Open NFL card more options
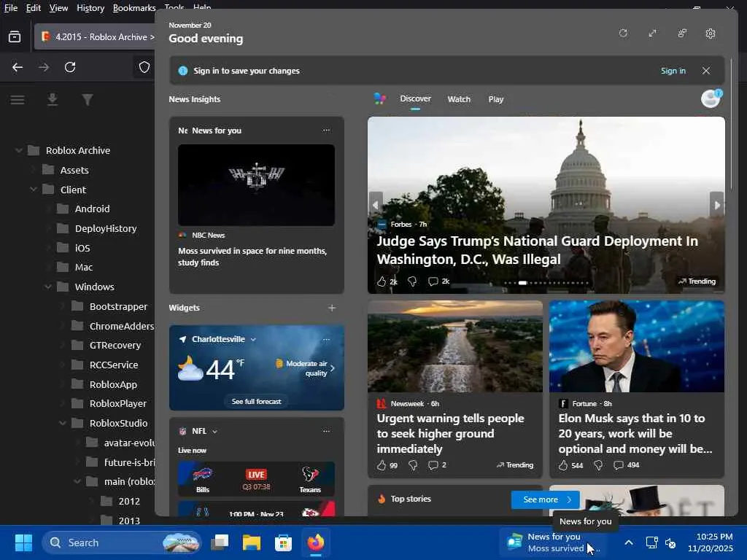Viewport: 747px width, 560px height. click(326, 431)
